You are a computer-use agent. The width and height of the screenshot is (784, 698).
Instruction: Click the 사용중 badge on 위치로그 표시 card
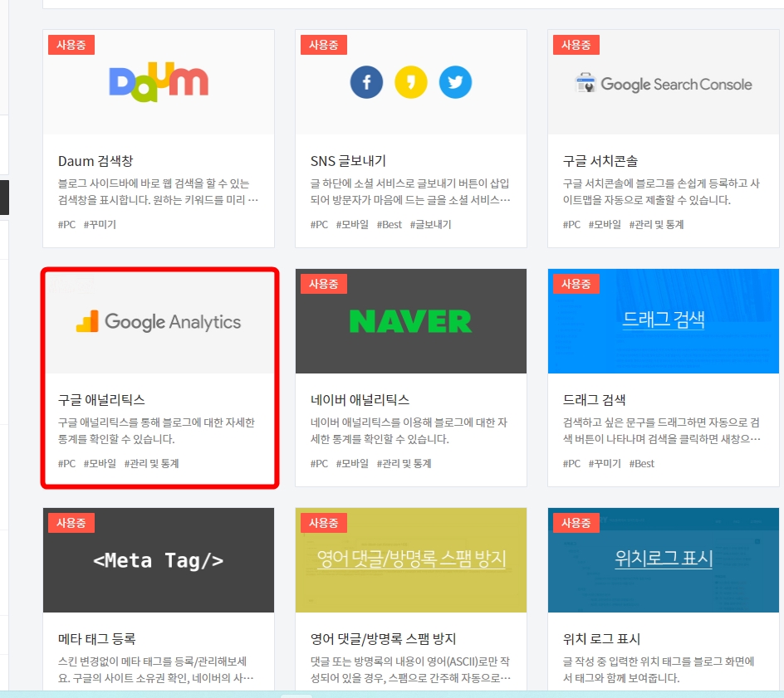click(576, 523)
